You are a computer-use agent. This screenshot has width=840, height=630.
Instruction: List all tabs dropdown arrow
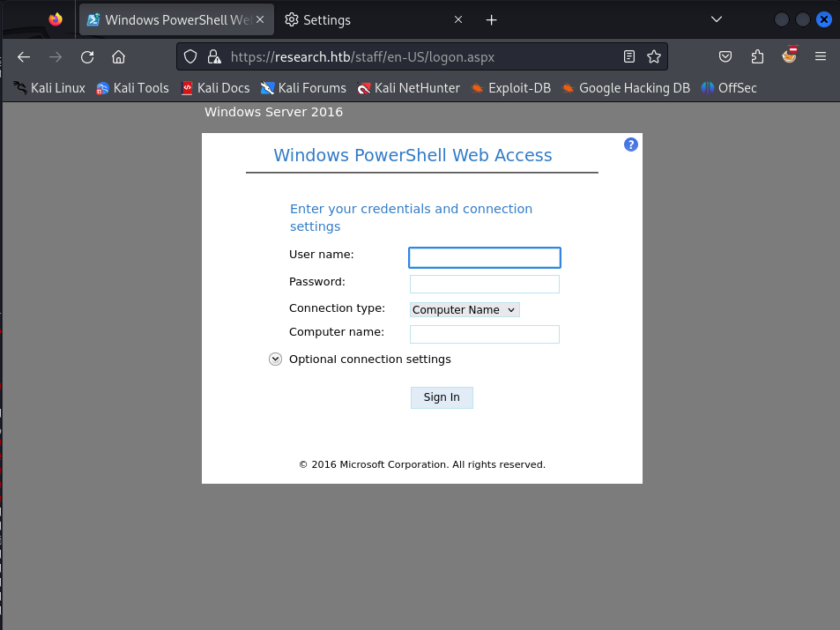pos(717,19)
